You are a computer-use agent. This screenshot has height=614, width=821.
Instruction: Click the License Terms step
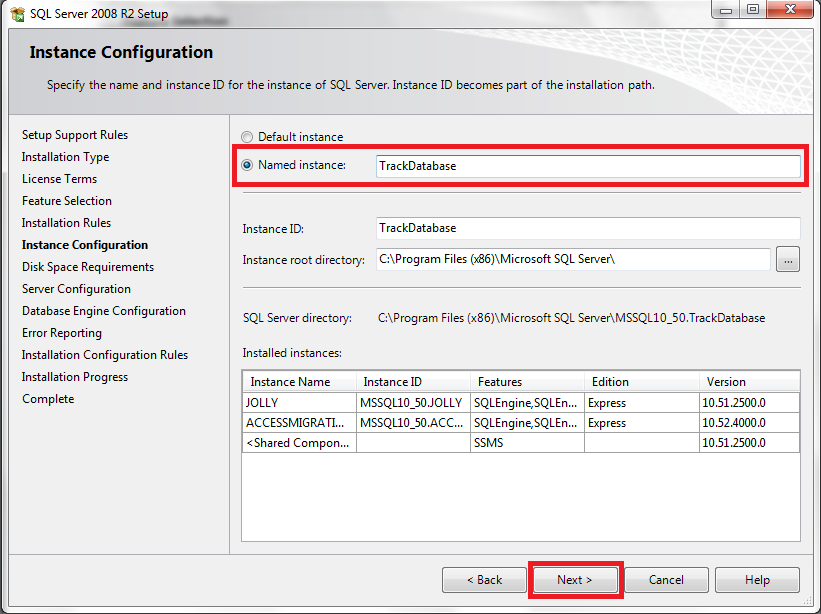click(59, 179)
